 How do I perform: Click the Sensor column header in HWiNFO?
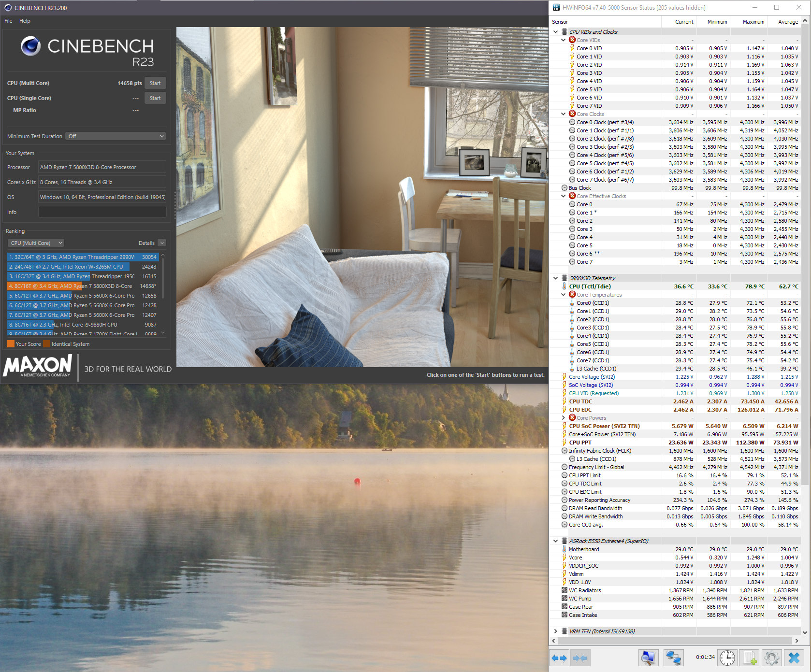[x=606, y=22]
